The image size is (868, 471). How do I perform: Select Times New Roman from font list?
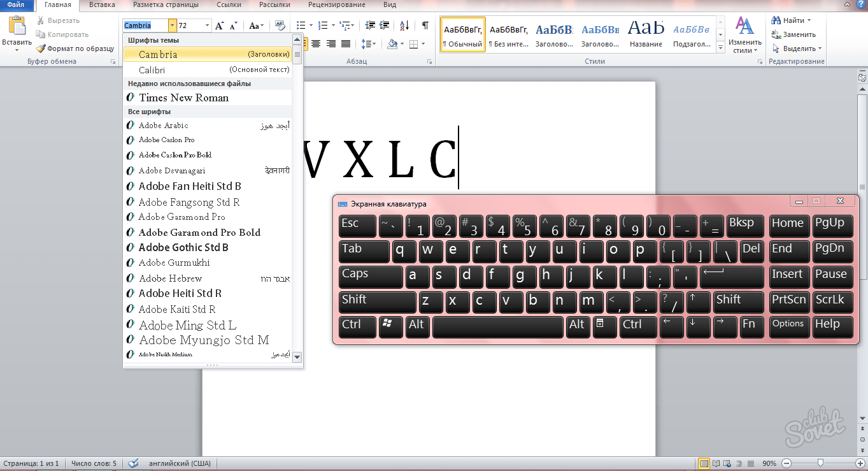click(x=208, y=98)
